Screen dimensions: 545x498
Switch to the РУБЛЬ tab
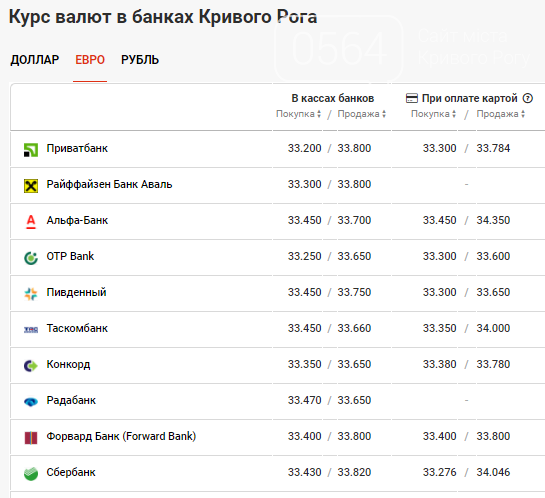(140, 60)
